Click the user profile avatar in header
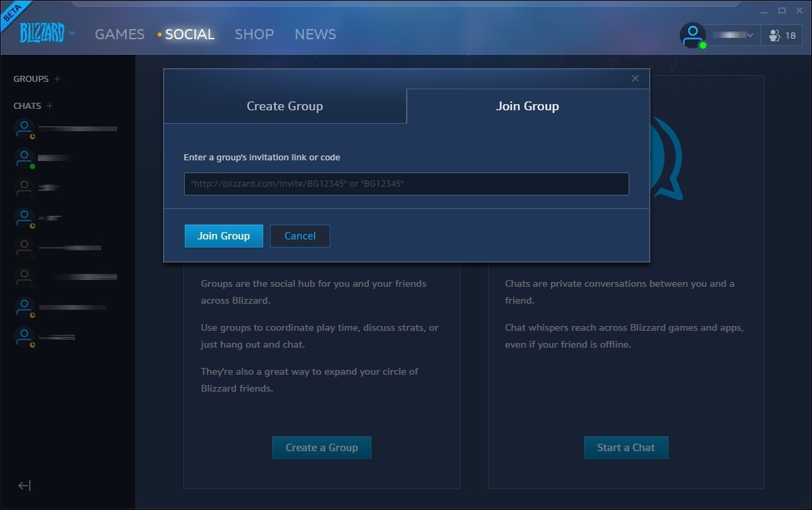This screenshot has width=812, height=510. point(692,35)
